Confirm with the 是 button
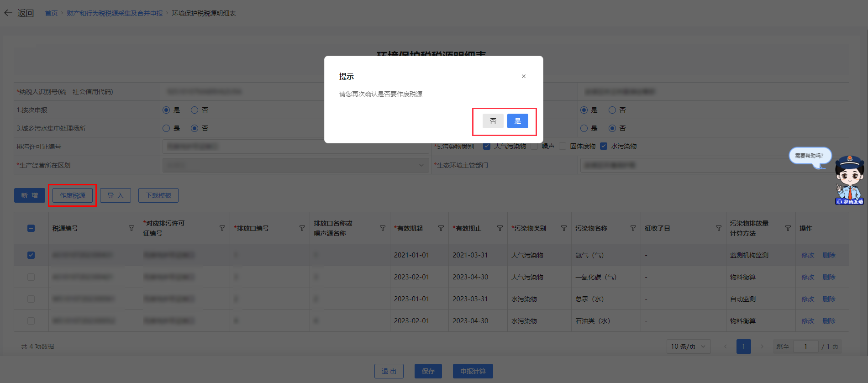868x383 pixels. tap(517, 121)
